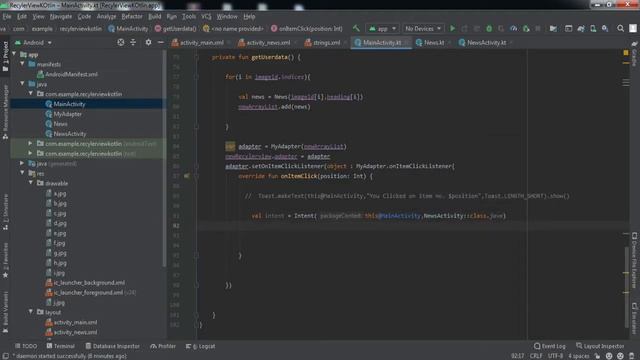Viewport: 640px width, 360px height.
Task: Click the UTF-8 encoding in status bar
Action: [x=555, y=356]
